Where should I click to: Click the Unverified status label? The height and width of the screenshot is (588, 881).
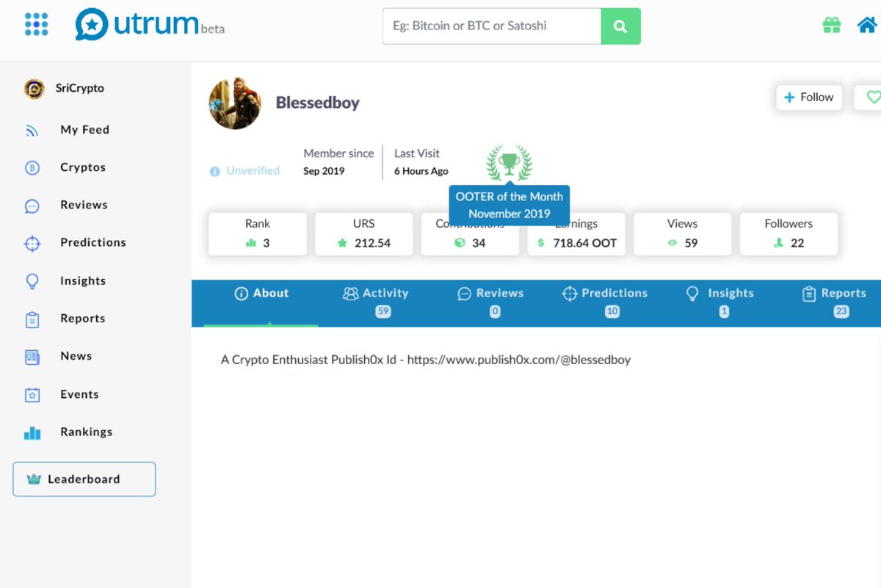[253, 170]
